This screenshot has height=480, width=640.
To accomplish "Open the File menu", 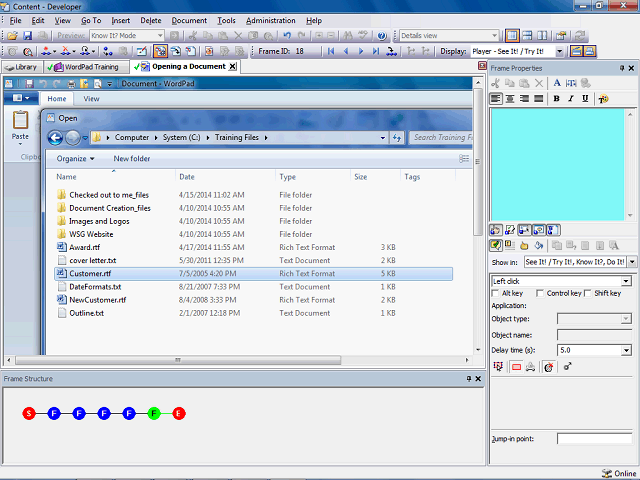I will tap(16, 20).
